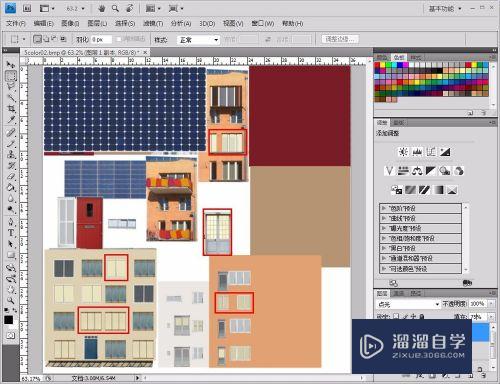Select the Eraser tool
500x384 pixels.
11,177
